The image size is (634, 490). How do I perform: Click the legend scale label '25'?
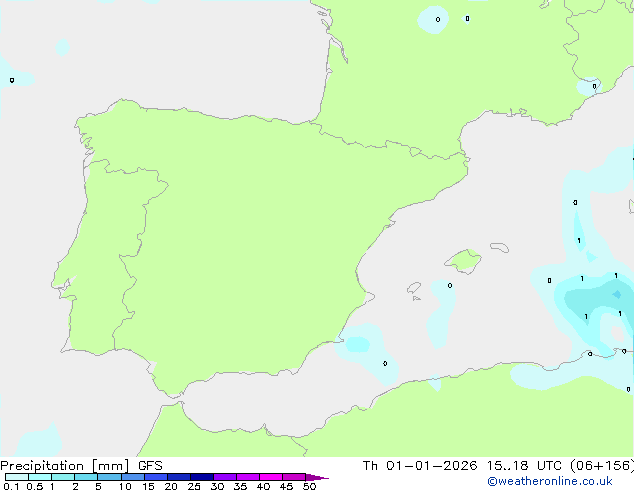pyautogui.click(x=194, y=486)
